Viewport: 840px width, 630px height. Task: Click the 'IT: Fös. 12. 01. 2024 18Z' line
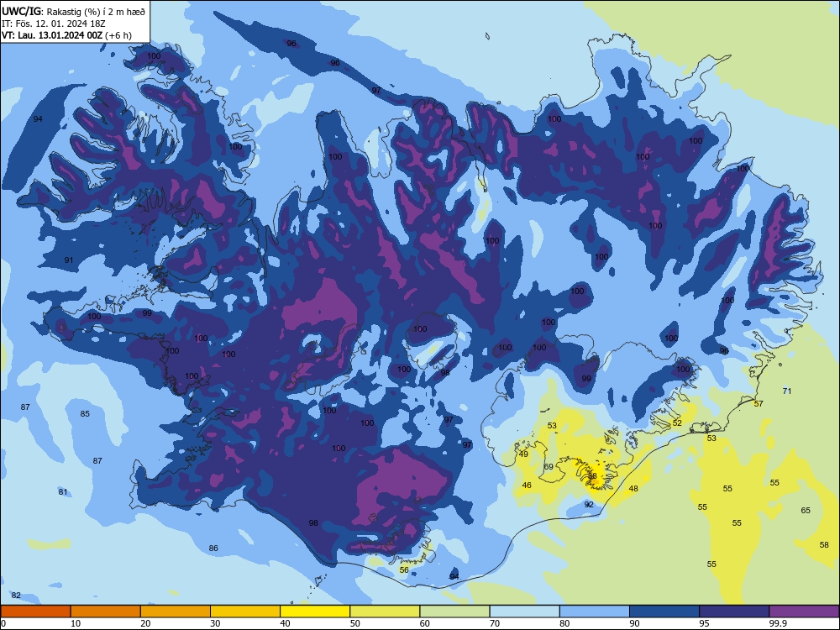pos(53,24)
